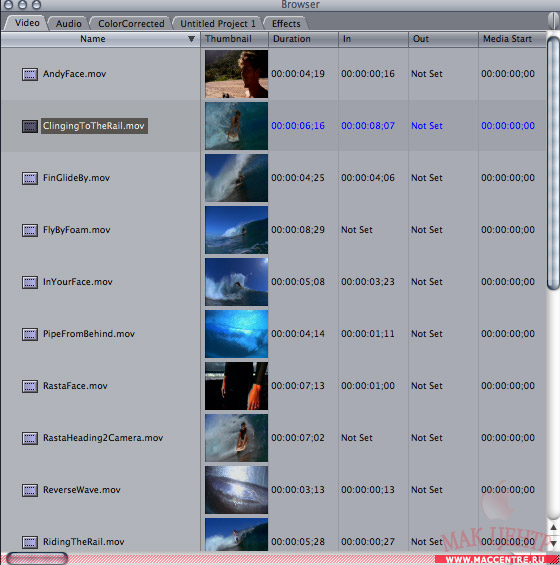The height and width of the screenshot is (565, 560).
Task: Switch to the ColorCorrected tab
Action: pos(131,23)
